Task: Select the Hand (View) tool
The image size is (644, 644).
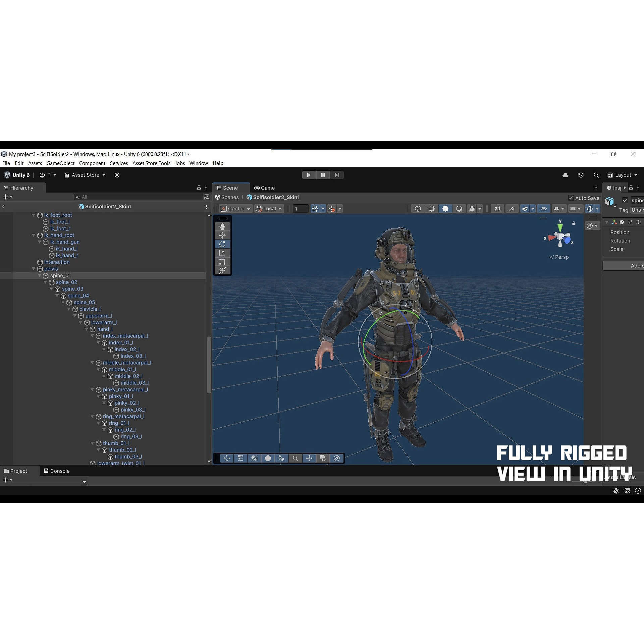Action: [x=222, y=227]
